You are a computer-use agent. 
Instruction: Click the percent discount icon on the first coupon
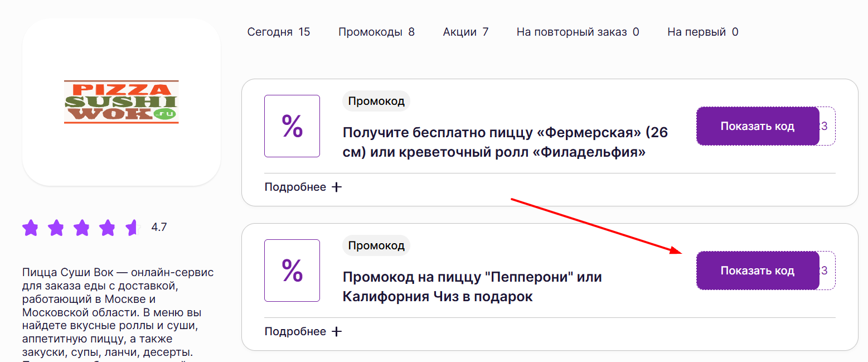pos(292,126)
